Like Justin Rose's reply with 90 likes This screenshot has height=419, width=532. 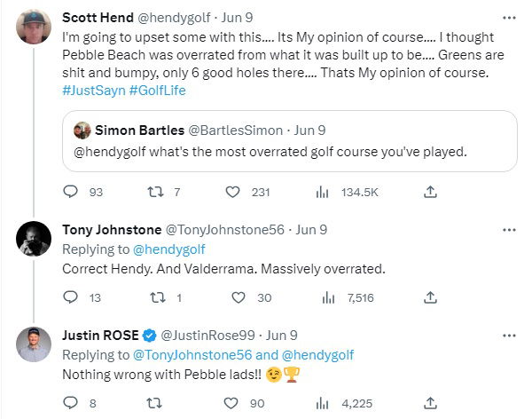click(233, 403)
